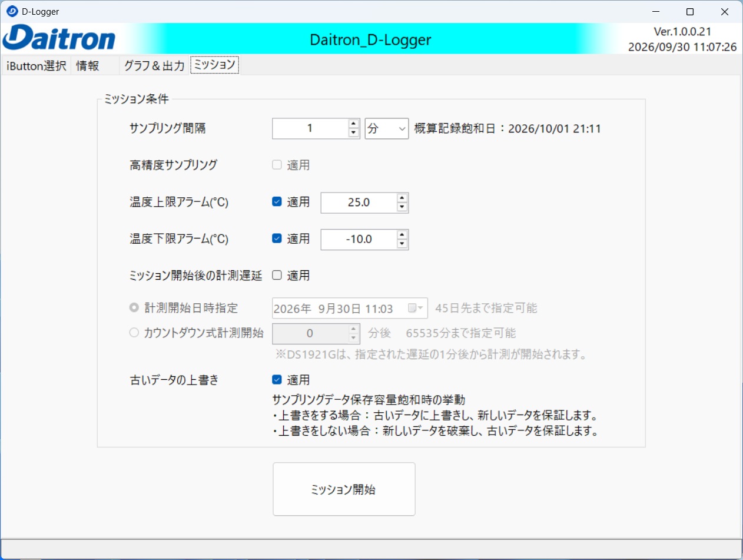Click the countdown minutes field showing 0
The image size is (743, 560).
(x=310, y=334)
